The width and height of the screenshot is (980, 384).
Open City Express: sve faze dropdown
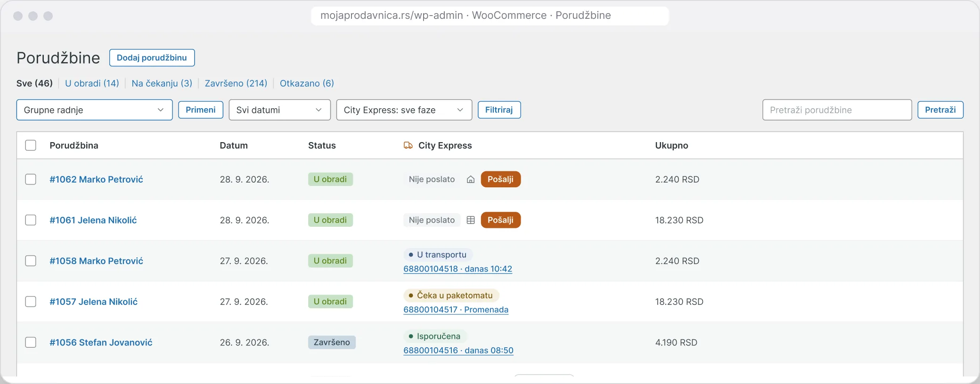[404, 110]
